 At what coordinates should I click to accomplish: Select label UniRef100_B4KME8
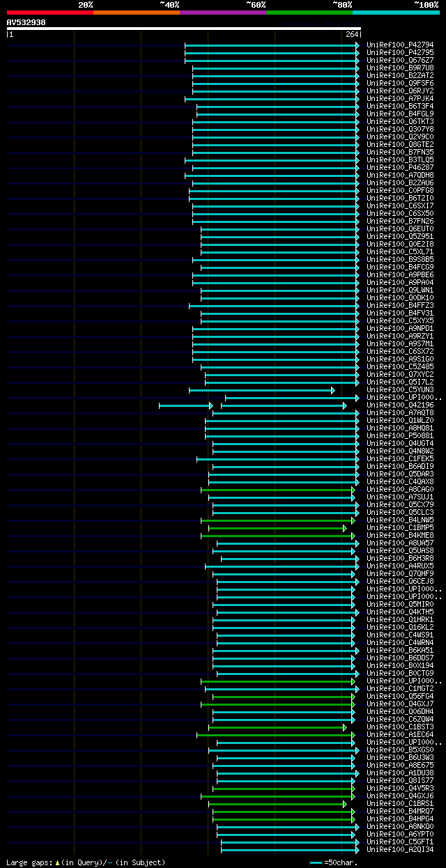(x=400, y=536)
